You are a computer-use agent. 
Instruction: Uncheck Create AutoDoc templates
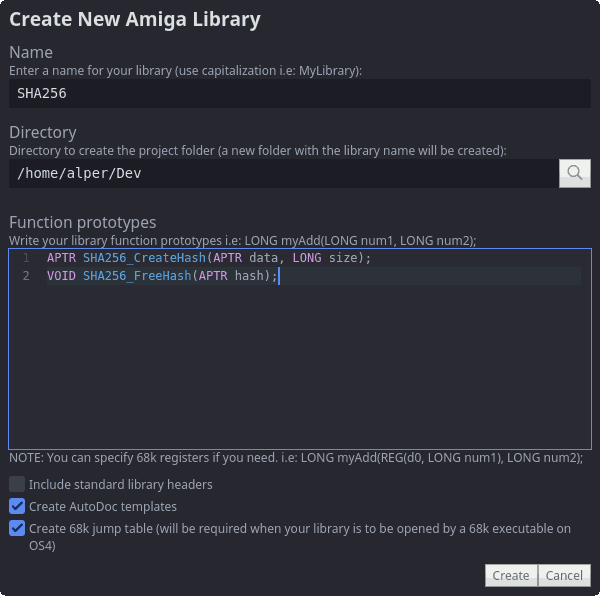tap(17, 506)
